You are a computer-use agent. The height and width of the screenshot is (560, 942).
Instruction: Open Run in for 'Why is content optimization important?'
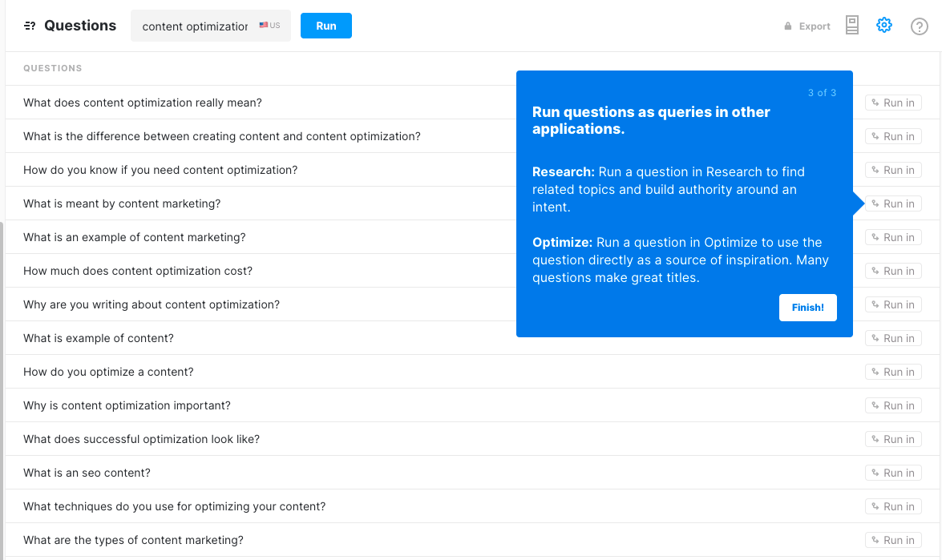click(893, 405)
